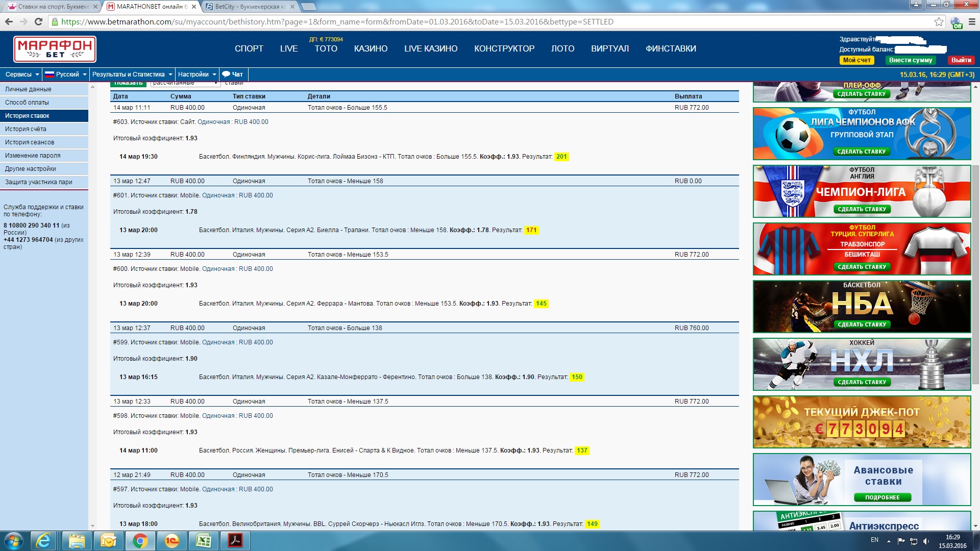Screen dimensions: 980x551
Task: Expand the Сервисы dropdown
Action: click(21, 74)
